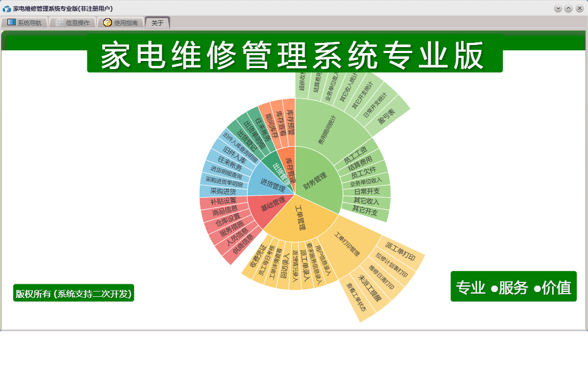This screenshot has width=588, height=381.
Task: Click the 维修日清打印 outer segment
Action: click(x=382, y=278)
